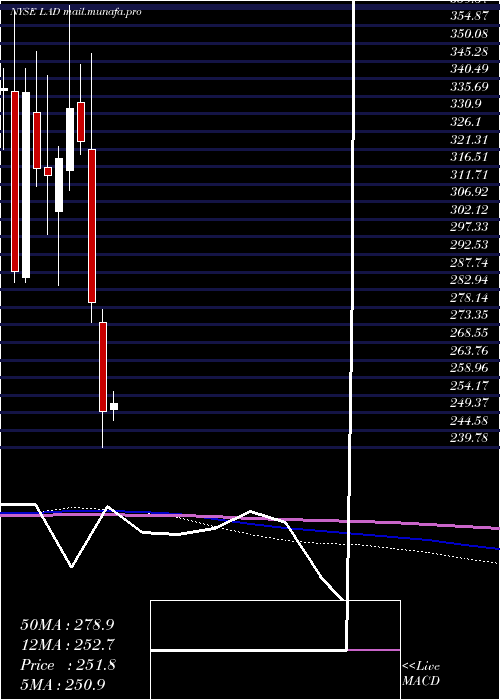Screen dimensions: 500x700
Task: Click the 287.74 price axis label
Action: coord(469,262)
